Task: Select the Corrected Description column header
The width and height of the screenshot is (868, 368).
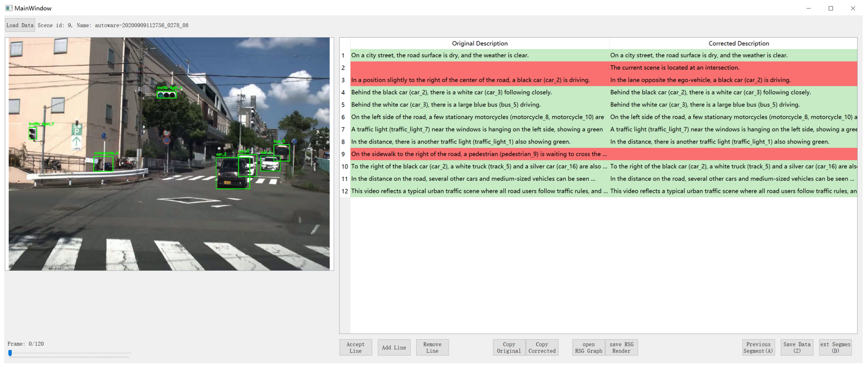Action: [738, 44]
